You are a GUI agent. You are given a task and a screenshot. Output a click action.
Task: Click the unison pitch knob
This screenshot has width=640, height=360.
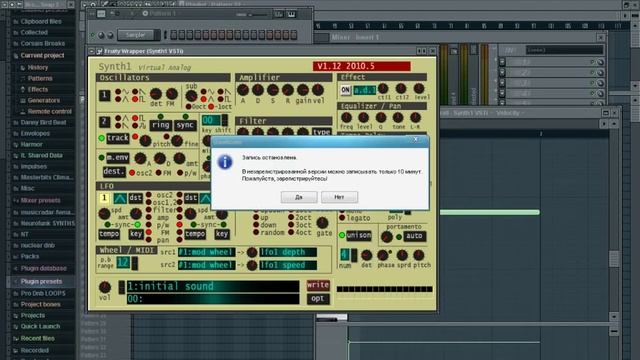pos(419,256)
